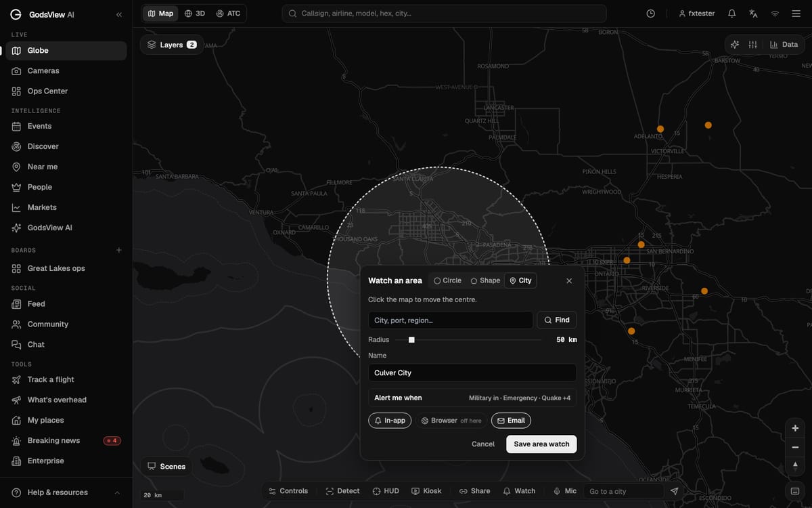Toggle In-app alert delivery
812x508 pixels.
pos(390,421)
